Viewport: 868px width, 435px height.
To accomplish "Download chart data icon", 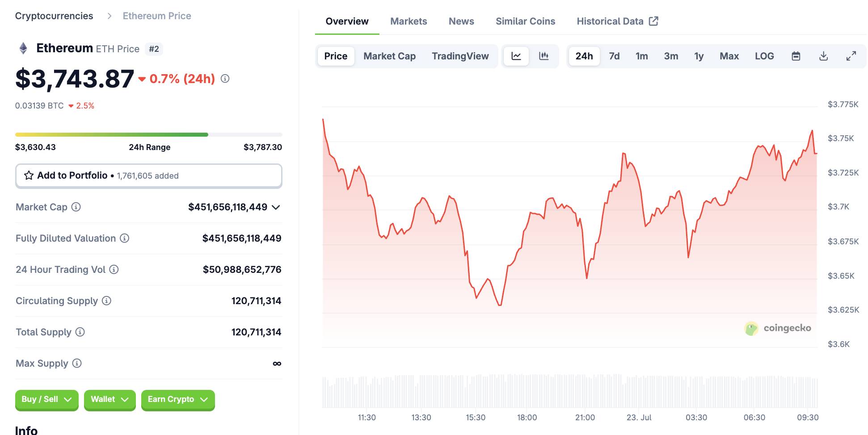I will (824, 56).
